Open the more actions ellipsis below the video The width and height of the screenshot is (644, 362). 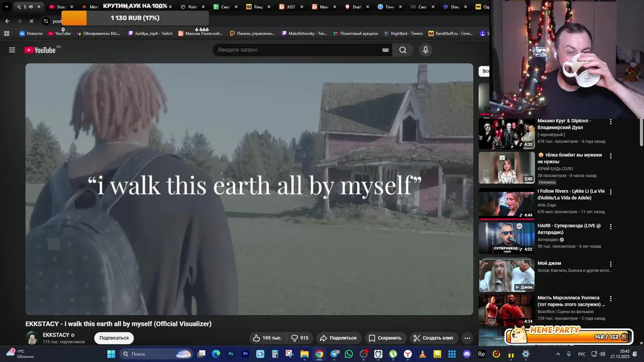click(467, 338)
